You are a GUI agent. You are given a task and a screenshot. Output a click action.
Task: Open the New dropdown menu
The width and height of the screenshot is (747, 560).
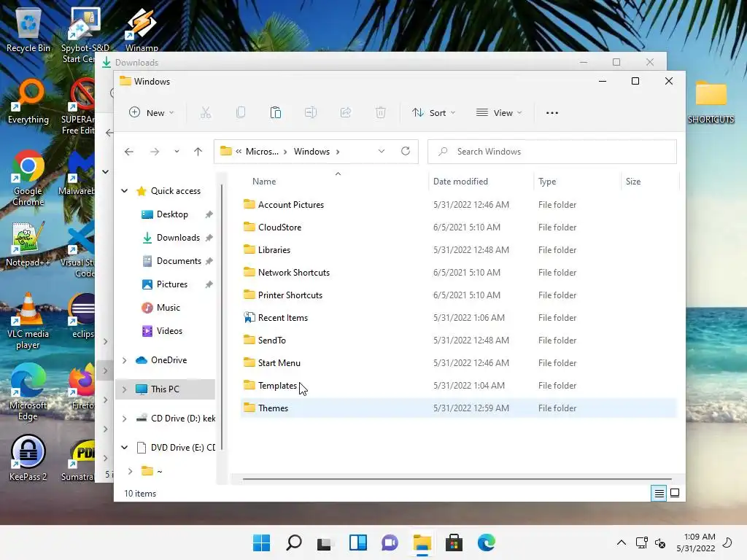(x=152, y=113)
